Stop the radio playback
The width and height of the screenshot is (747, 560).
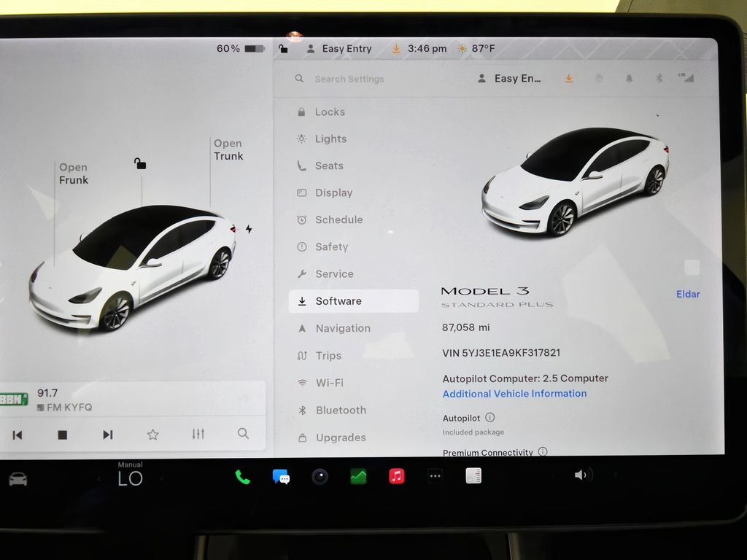pos(63,435)
